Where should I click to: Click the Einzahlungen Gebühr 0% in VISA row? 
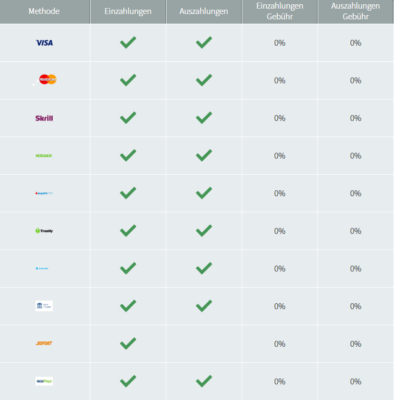(x=280, y=43)
